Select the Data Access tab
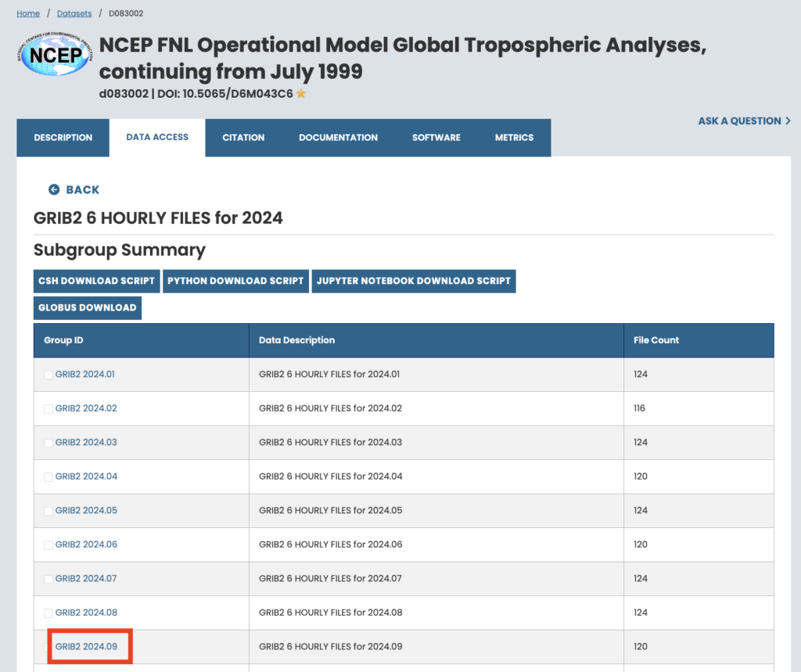The height and width of the screenshot is (672, 801). click(157, 138)
